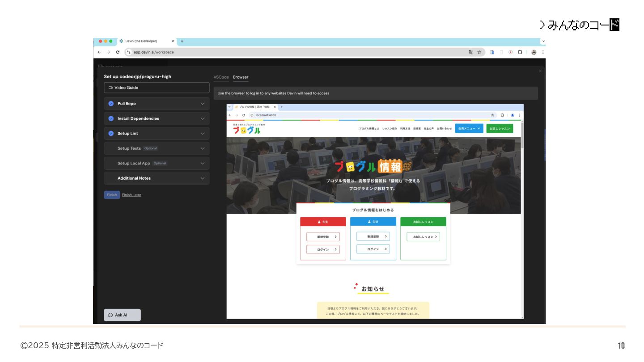Open the Extensions puzzle icon in outer browser
The height and width of the screenshot is (362, 644).
coord(520,52)
